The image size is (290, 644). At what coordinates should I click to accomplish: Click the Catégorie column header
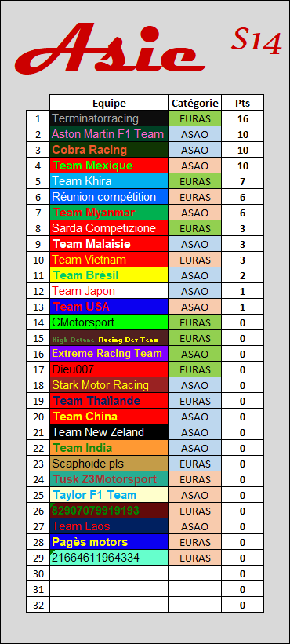[x=195, y=103]
